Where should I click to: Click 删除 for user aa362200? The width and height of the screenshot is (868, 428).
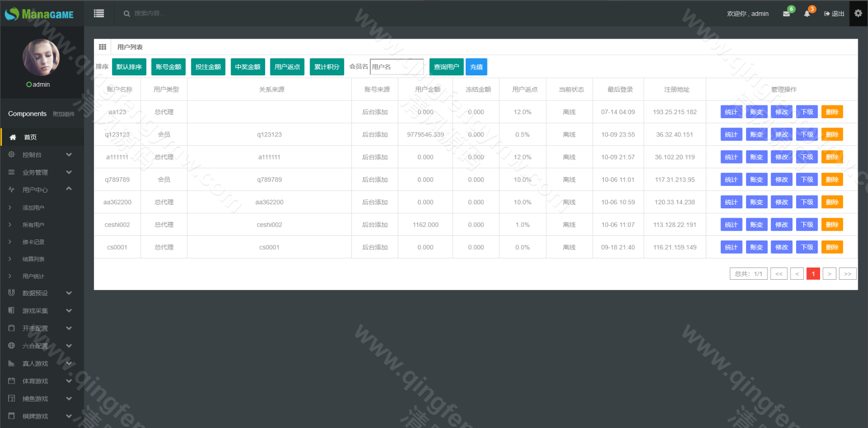pos(832,202)
